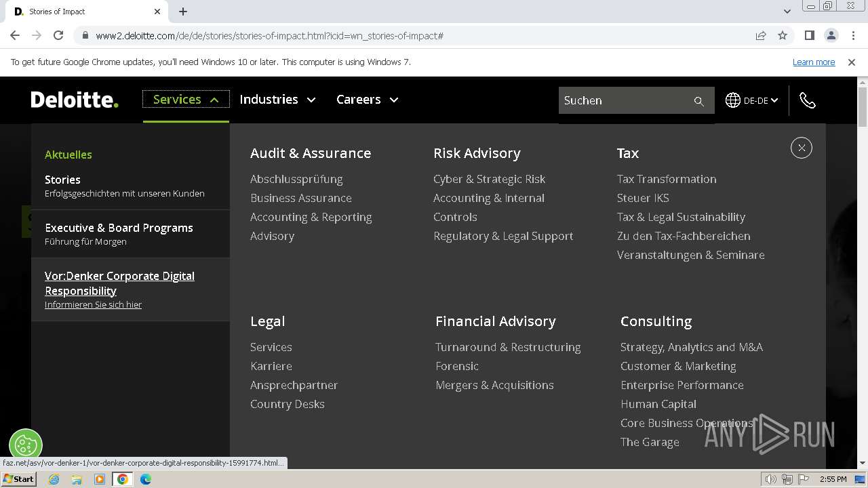Close the Stories of Impact tab
The height and width of the screenshot is (488, 868).
[157, 12]
